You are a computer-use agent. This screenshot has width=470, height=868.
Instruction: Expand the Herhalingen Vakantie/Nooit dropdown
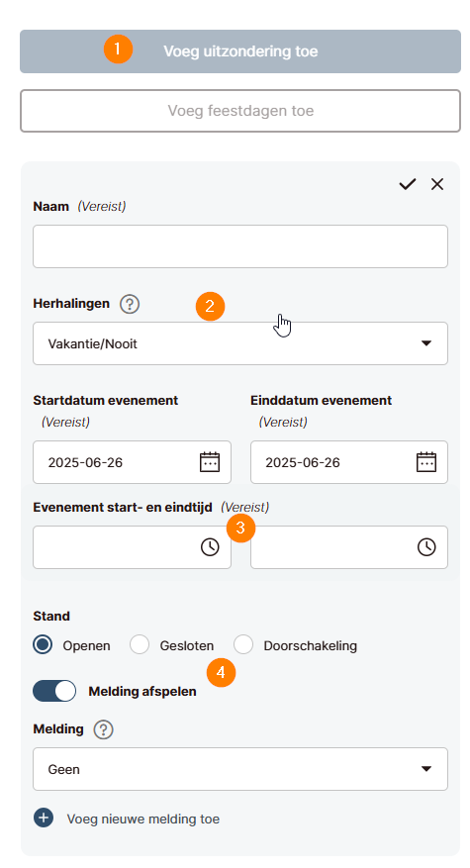(240, 343)
